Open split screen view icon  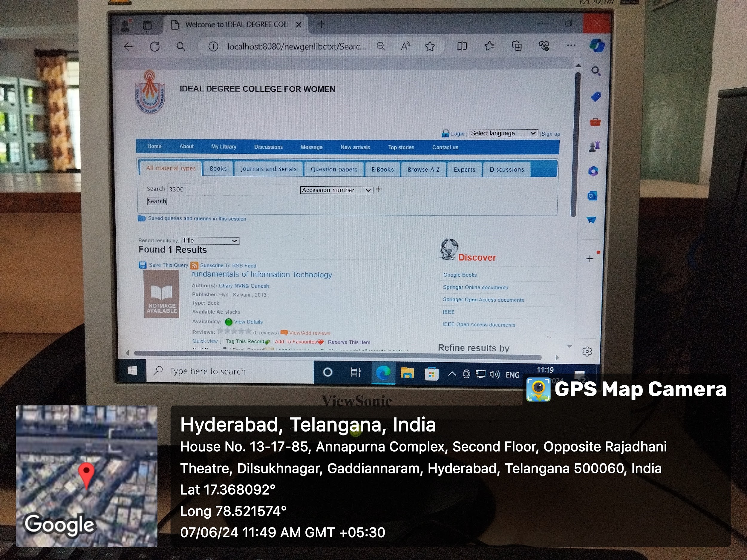click(x=462, y=46)
